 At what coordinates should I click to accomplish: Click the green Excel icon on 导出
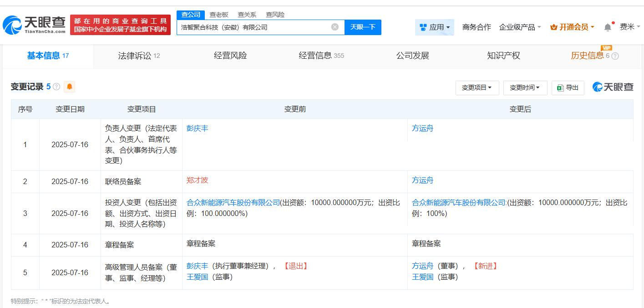click(x=561, y=87)
